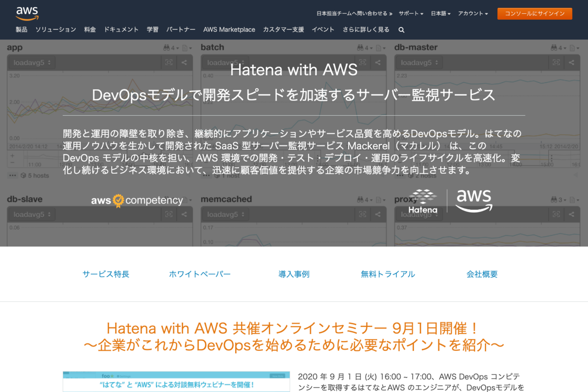Viewport: 588px width, 392px height.
Task: Open the 日本語 language dropdown
Action: coord(441,14)
